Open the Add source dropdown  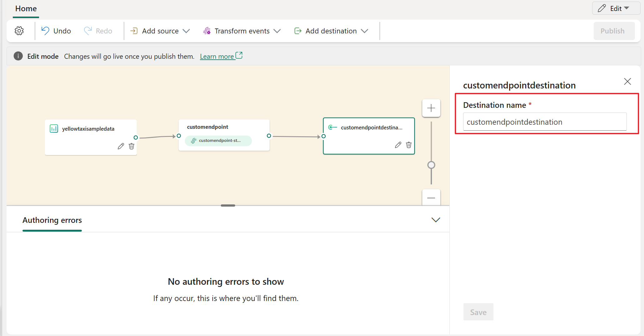click(160, 31)
